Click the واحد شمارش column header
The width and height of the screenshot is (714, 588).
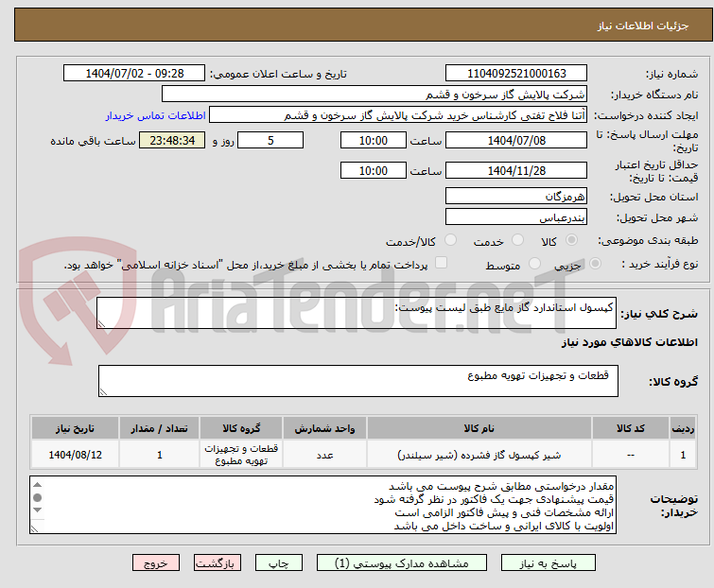pyautogui.click(x=324, y=428)
